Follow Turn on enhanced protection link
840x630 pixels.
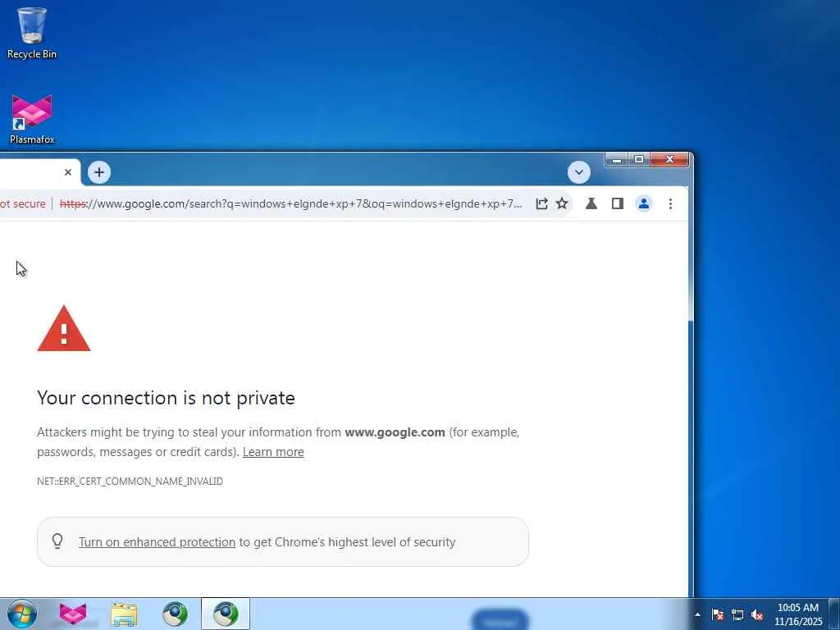157,542
